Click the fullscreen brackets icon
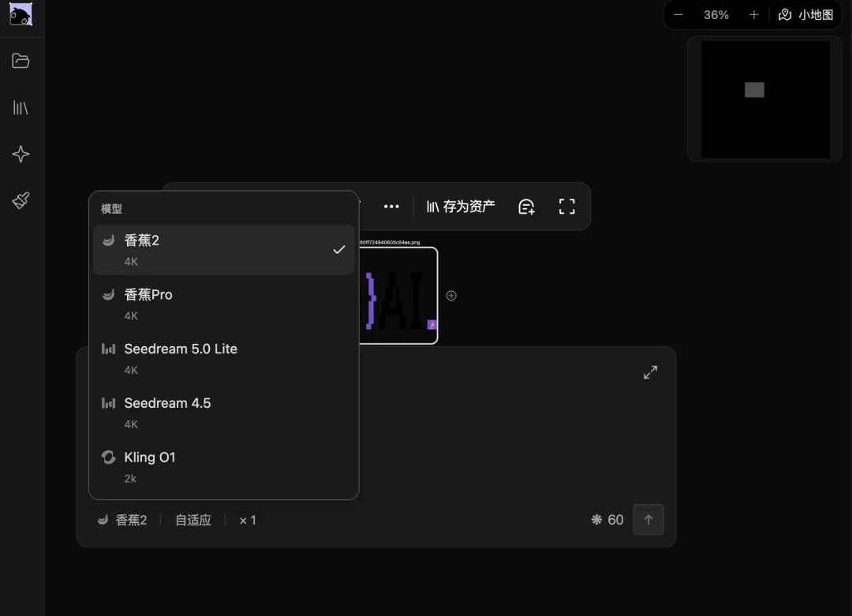 coord(566,207)
